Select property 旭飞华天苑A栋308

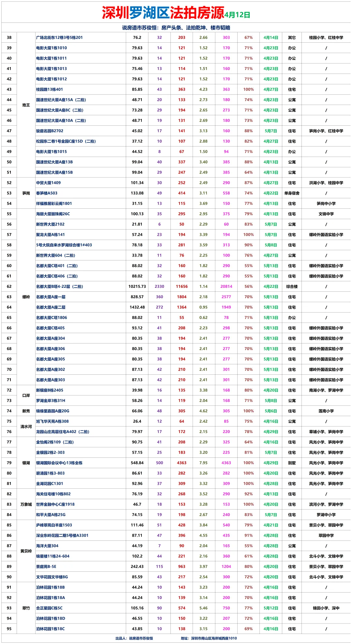[52, 421]
